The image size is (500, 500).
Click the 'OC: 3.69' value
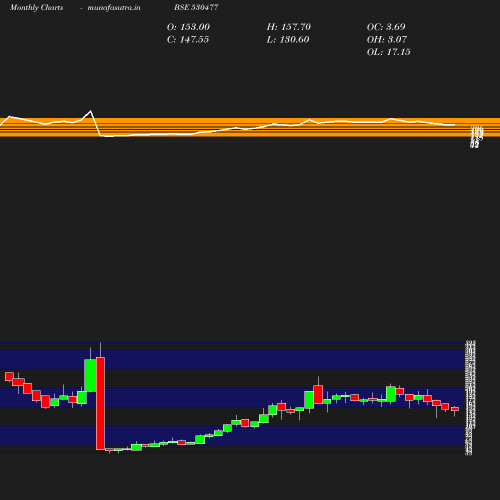(386, 27)
